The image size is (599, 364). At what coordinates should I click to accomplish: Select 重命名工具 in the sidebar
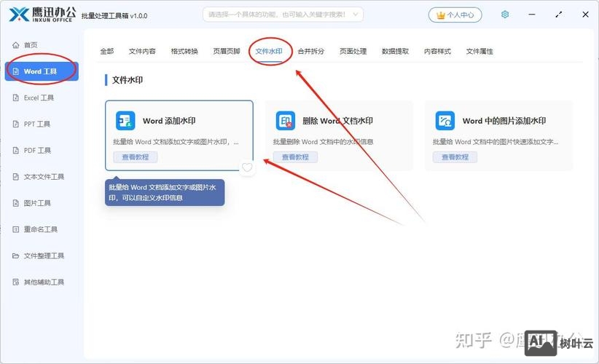coord(42,229)
